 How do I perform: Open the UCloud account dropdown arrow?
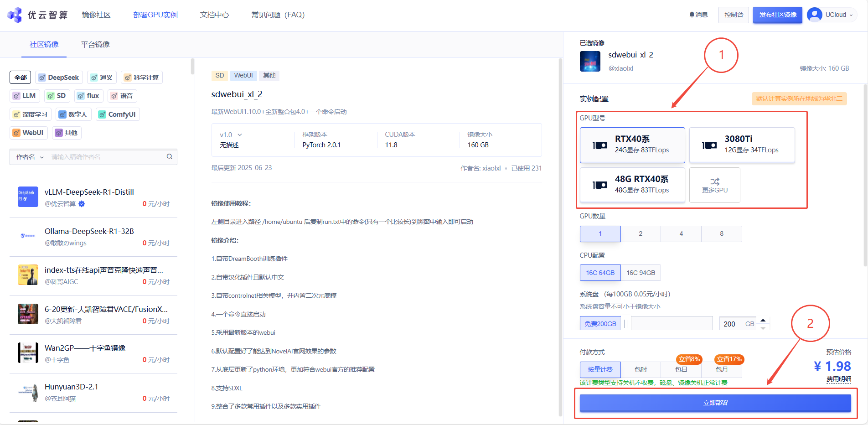point(851,15)
